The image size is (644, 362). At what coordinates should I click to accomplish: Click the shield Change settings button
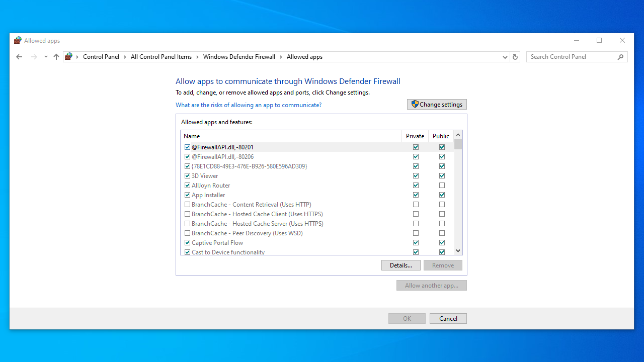[x=437, y=105]
